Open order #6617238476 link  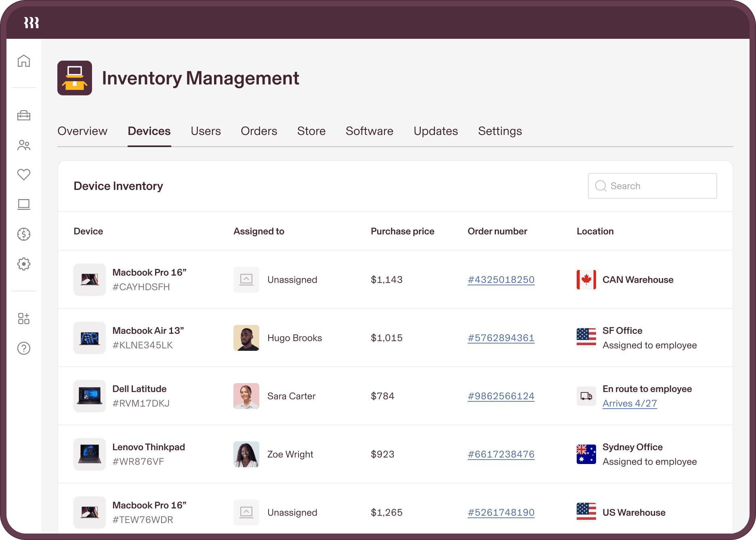[x=501, y=454]
